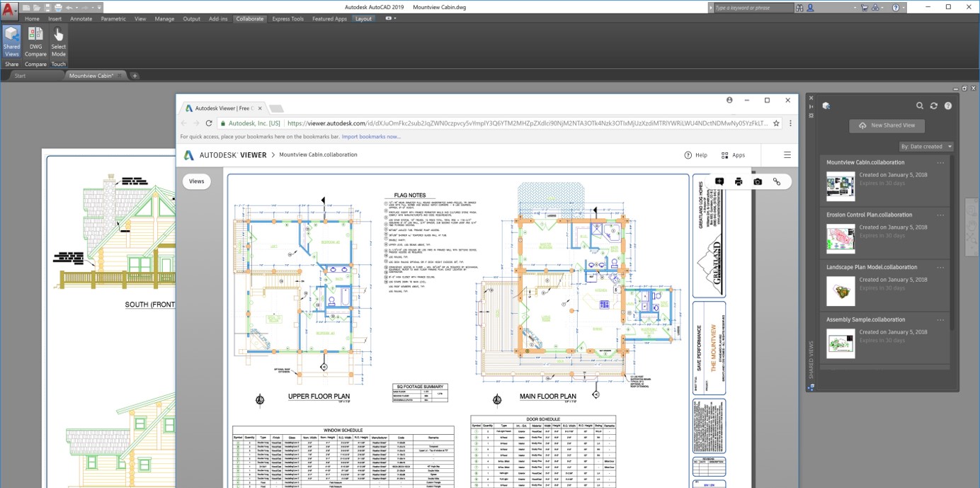Open help in Shared Views panel
Image resolution: width=980 pixels, height=488 pixels.
[948, 106]
